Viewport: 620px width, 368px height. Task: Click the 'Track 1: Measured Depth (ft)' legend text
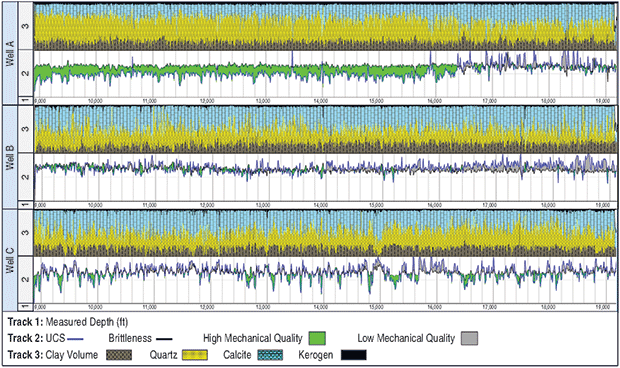[68, 322]
